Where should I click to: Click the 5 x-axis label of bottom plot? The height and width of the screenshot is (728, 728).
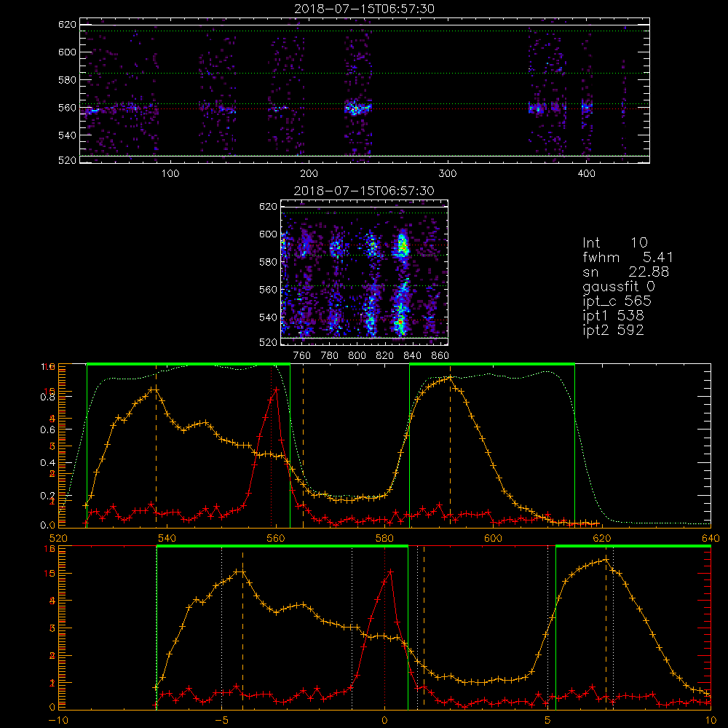(548, 720)
